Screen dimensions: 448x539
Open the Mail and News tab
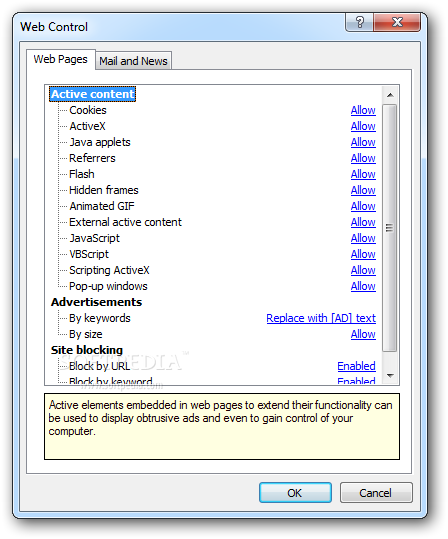coord(133,61)
